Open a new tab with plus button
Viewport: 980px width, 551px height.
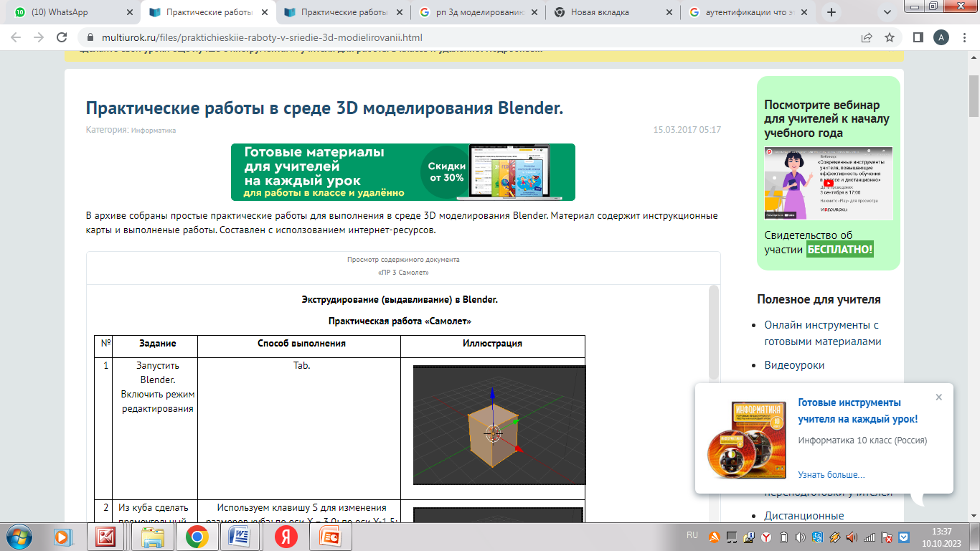(831, 12)
